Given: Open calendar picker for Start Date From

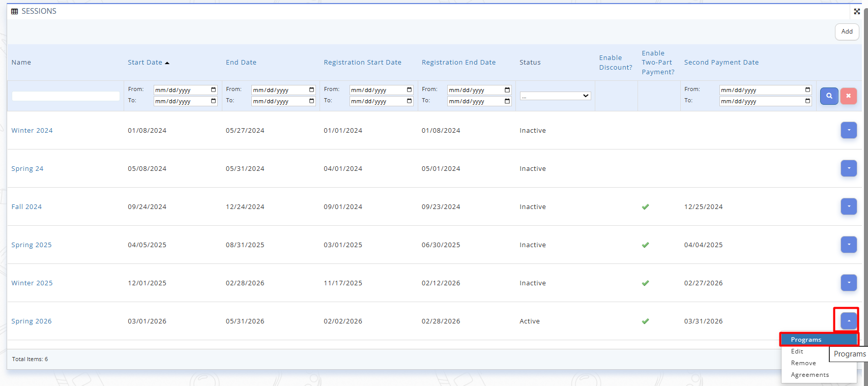Looking at the screenshot, I should 213,90.
